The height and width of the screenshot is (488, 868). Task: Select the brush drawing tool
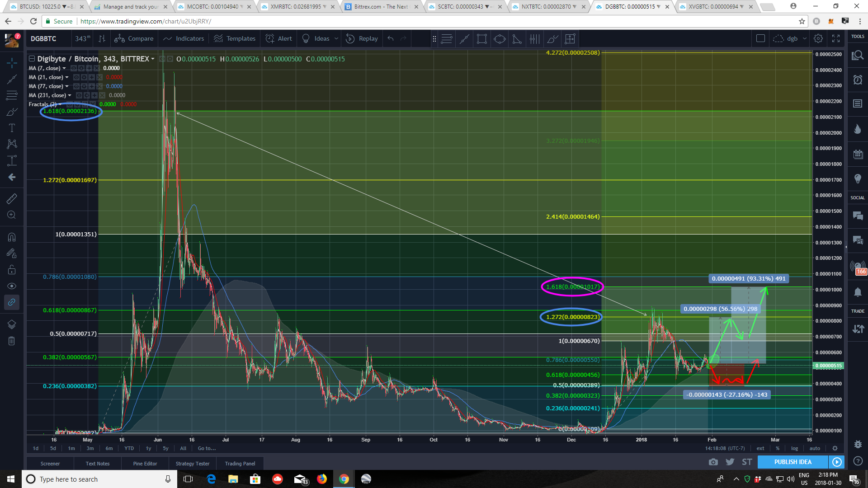[12, 112]
